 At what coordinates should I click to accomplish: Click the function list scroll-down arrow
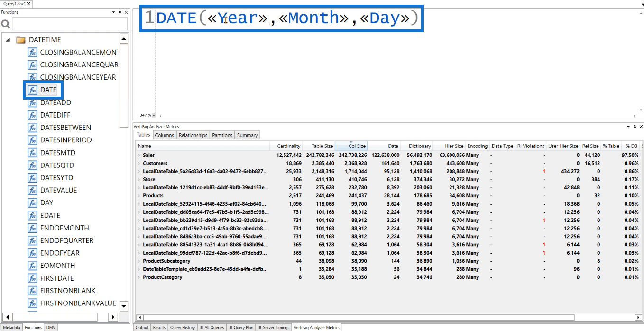[x=124, y=306]
